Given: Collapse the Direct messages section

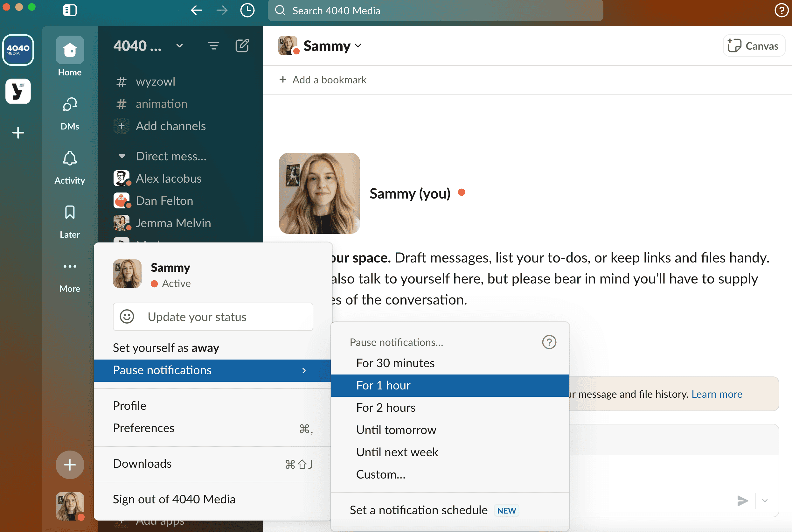Looking at the screenshot, I should tap(122, 157).
